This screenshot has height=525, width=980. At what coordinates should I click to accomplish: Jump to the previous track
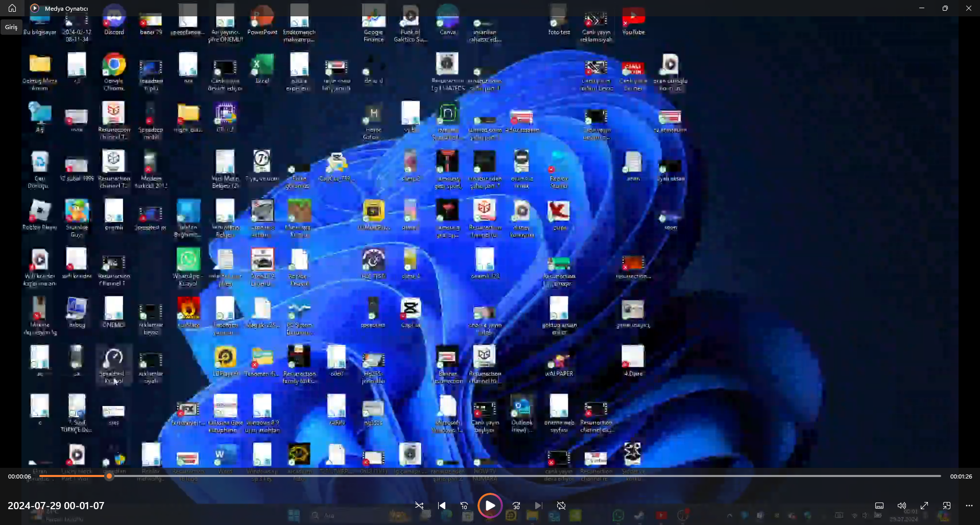pyautogui.click(x=442, y=506)
